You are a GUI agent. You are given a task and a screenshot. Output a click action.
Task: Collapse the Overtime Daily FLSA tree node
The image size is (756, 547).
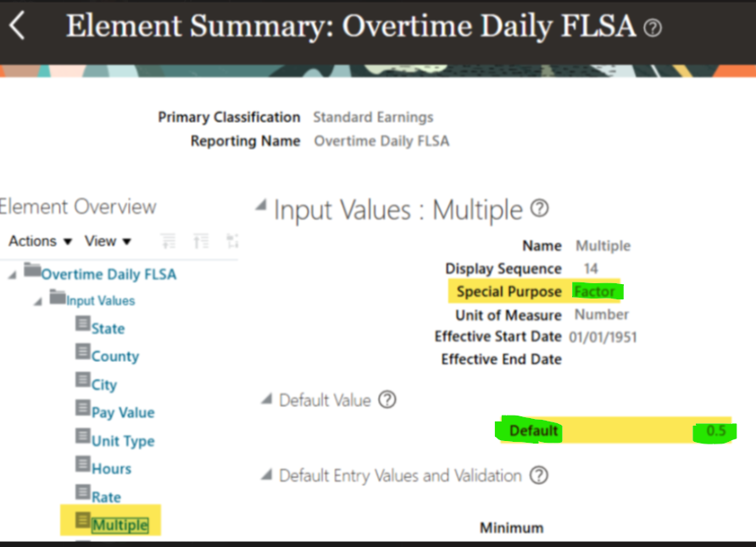[x=13, y=275]
